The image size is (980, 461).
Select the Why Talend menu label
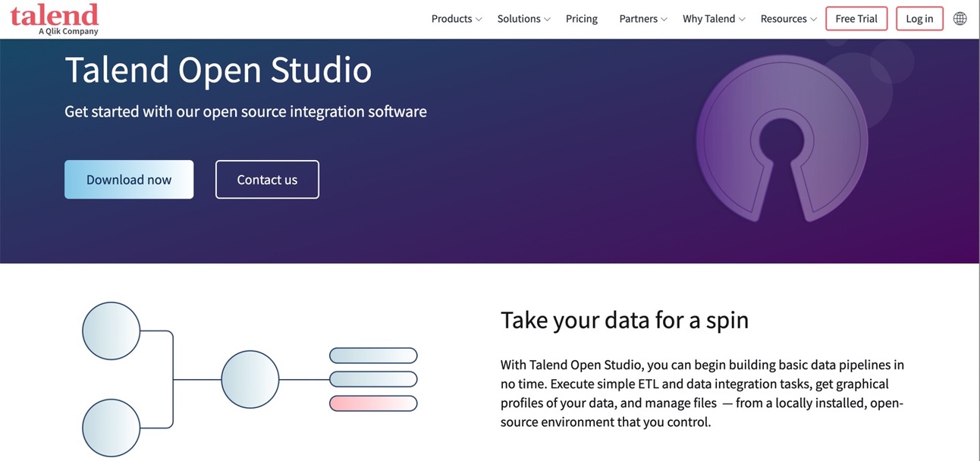708,19
